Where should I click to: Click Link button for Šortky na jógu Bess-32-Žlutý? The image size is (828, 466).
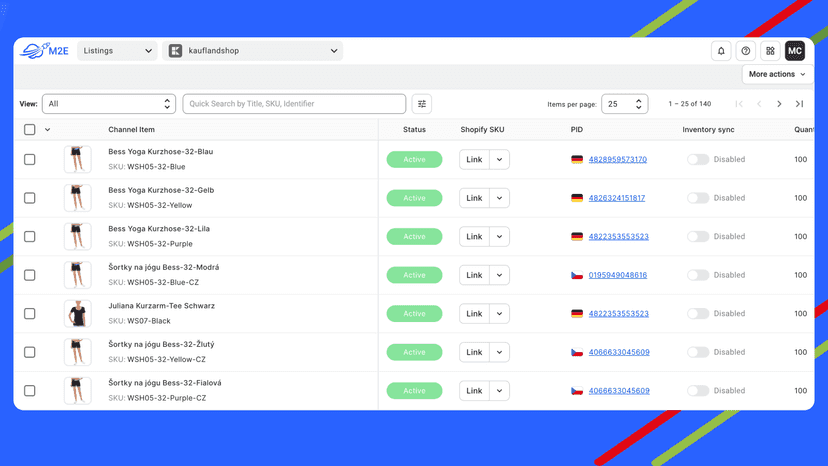click(x=474, y=352)
